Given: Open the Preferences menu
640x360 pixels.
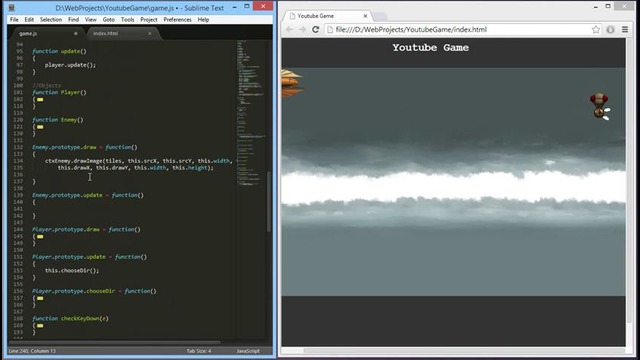Looking at the screenshot, I should point(177,20).
